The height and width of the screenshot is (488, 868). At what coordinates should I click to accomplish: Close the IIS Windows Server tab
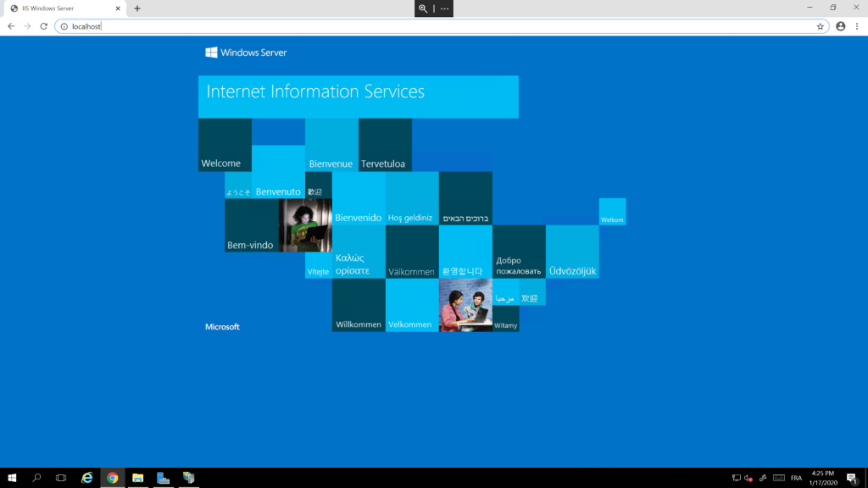tap(118, 8)
